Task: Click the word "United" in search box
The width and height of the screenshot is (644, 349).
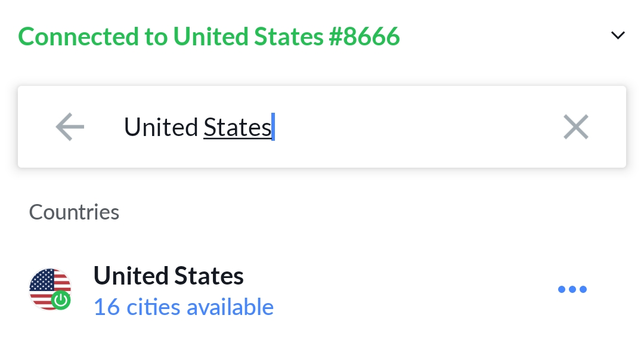Action: click(160, 127)
